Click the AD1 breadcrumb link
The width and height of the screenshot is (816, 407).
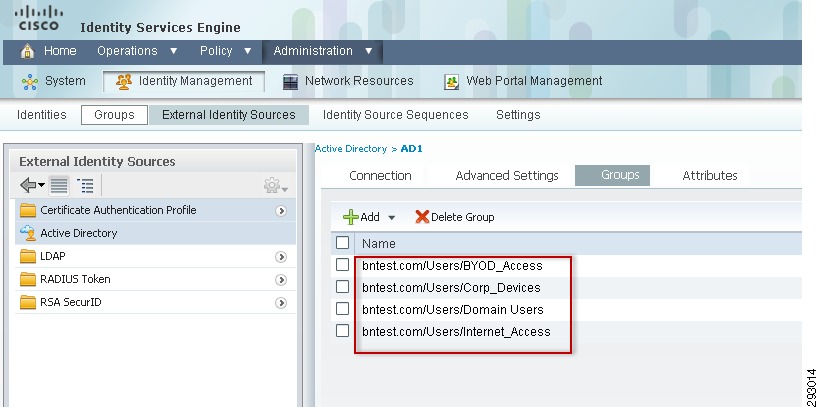pos(412,149)
